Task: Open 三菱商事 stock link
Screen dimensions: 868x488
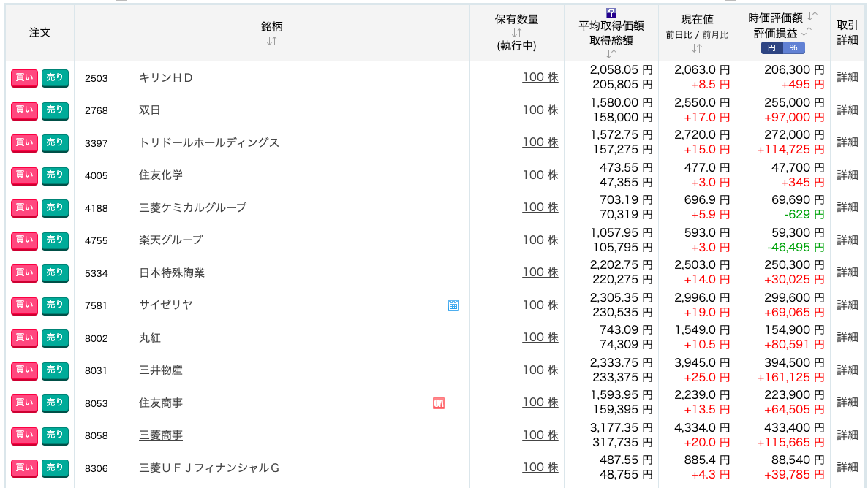Action: 161,435
